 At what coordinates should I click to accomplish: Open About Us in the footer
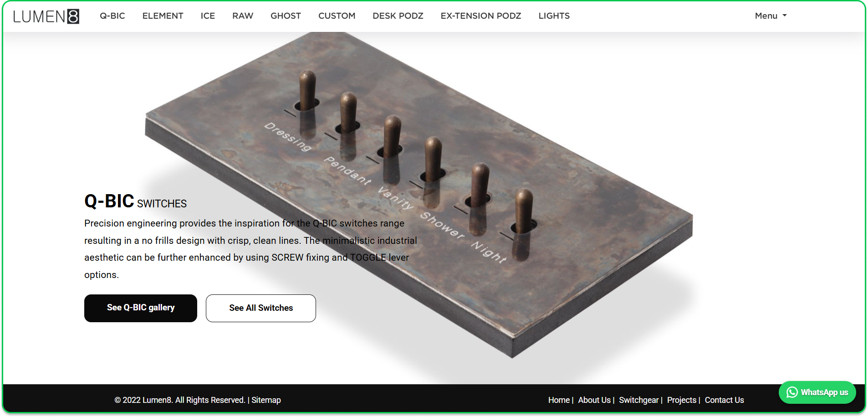[x=594, y=400]
